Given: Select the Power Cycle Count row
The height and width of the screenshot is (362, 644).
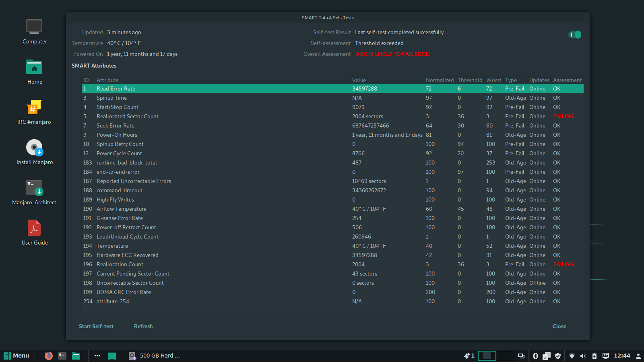Looking at the screenshot, I should (x=332, y=153).
